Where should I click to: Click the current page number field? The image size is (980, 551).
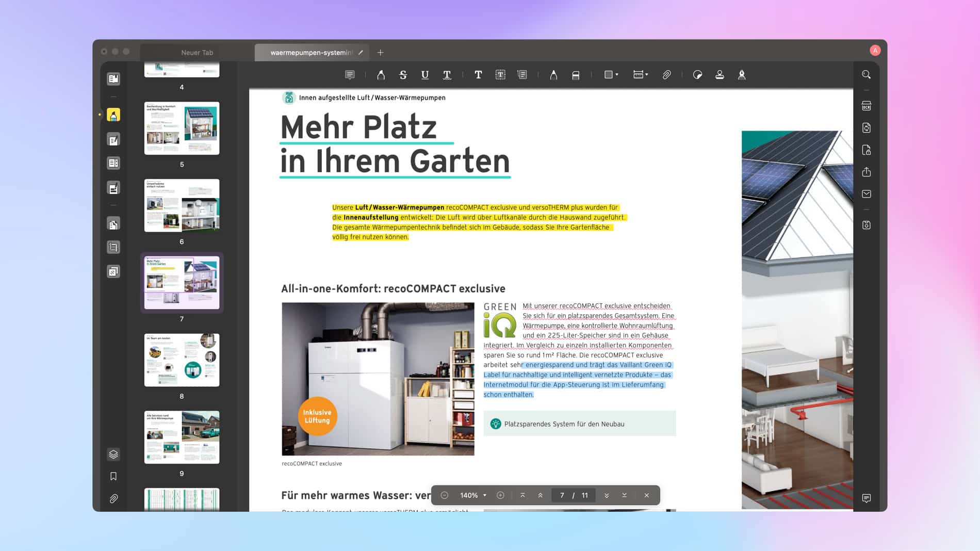[x=562, y=495]
